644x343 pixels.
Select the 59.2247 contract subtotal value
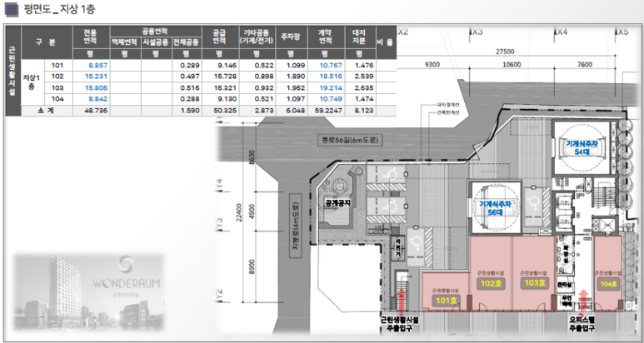coord(327,111)
